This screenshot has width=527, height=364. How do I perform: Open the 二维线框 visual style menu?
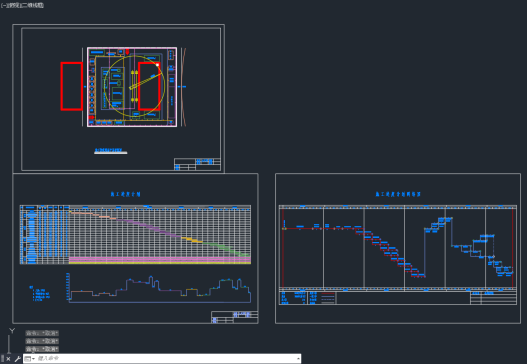coord(32,5)
